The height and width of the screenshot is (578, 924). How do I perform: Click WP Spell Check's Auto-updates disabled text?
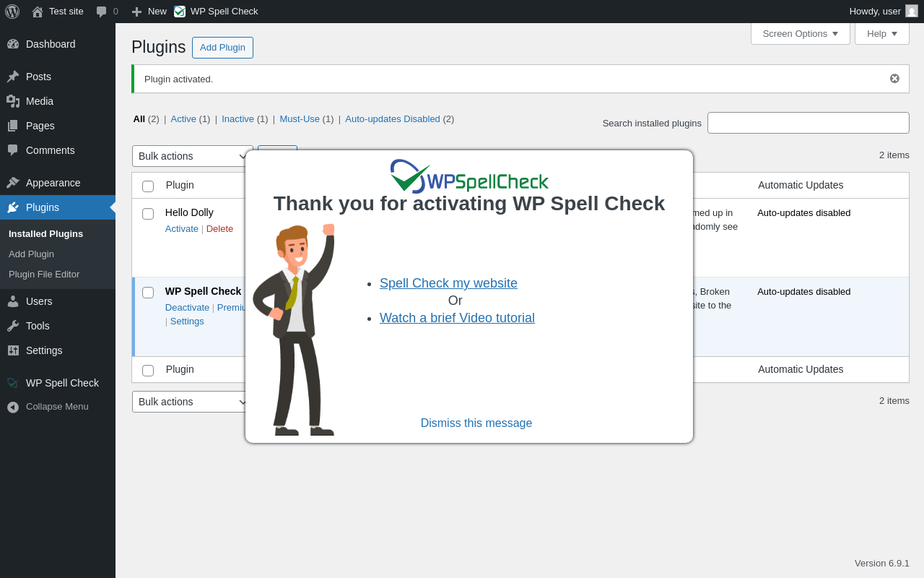tap(804, 291)
